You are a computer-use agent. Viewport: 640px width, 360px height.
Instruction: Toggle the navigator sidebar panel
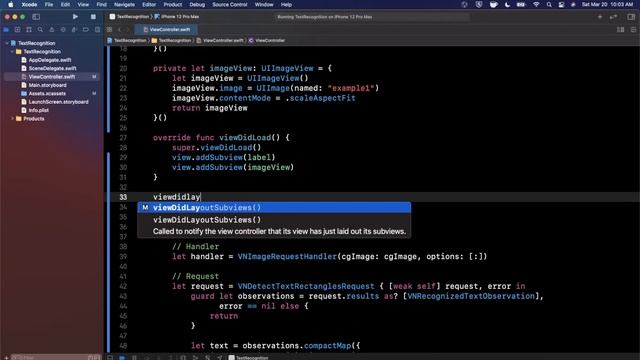coord(36,17)
